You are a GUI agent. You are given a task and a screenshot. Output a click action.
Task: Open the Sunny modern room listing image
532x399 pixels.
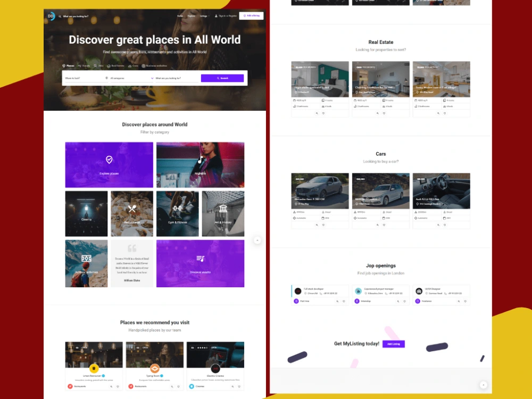(442, 79)
